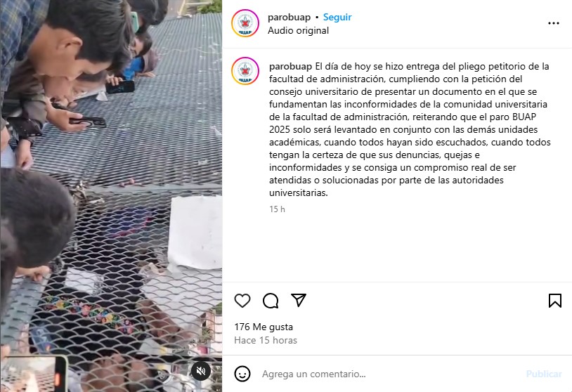Image resolution: width=572 pixels, height=392 pixels.
Task: Share post with paper plane icon
Action: [299, 300]
